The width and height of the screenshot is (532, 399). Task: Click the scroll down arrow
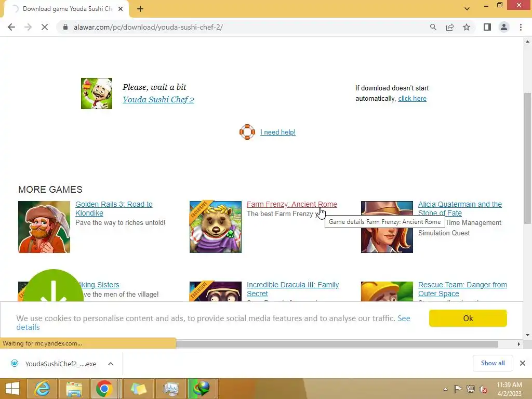(x=527, y=335)
